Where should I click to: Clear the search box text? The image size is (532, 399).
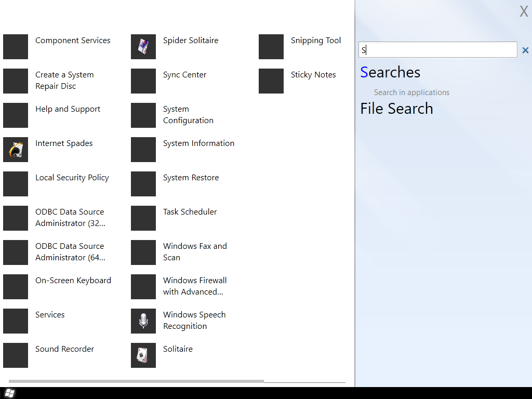click(525, 50)
